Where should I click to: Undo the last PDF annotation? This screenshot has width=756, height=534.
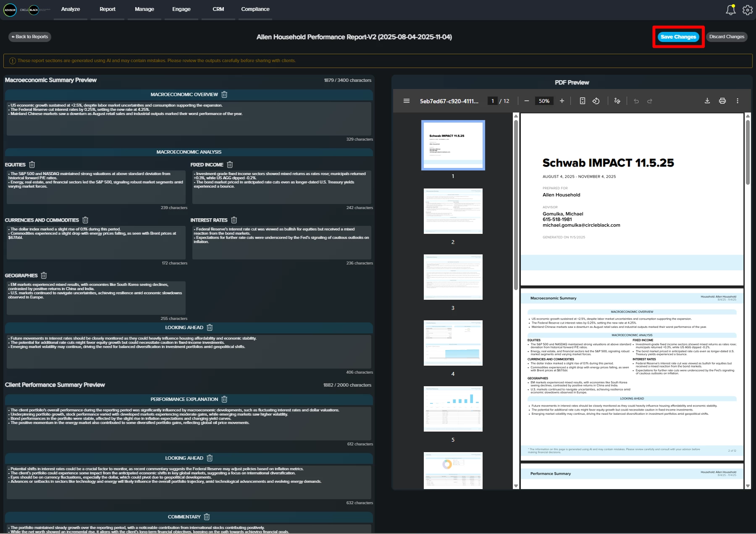(x=636, y=101)
